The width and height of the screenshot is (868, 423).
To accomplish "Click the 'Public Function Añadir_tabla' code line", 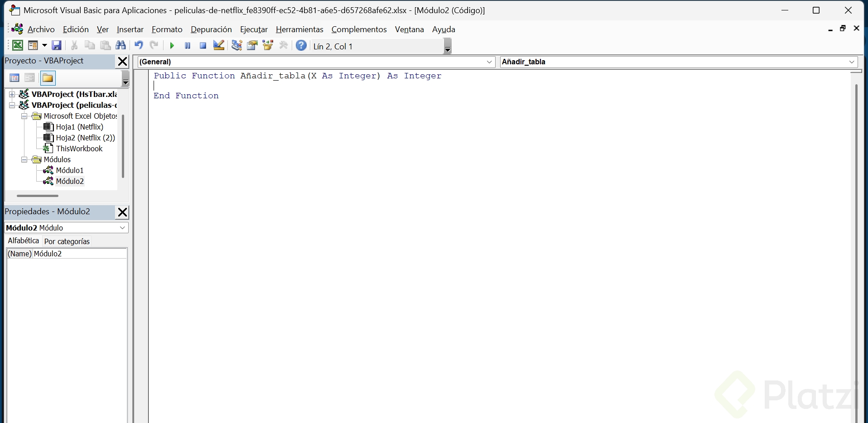I will tap(297, 76).
